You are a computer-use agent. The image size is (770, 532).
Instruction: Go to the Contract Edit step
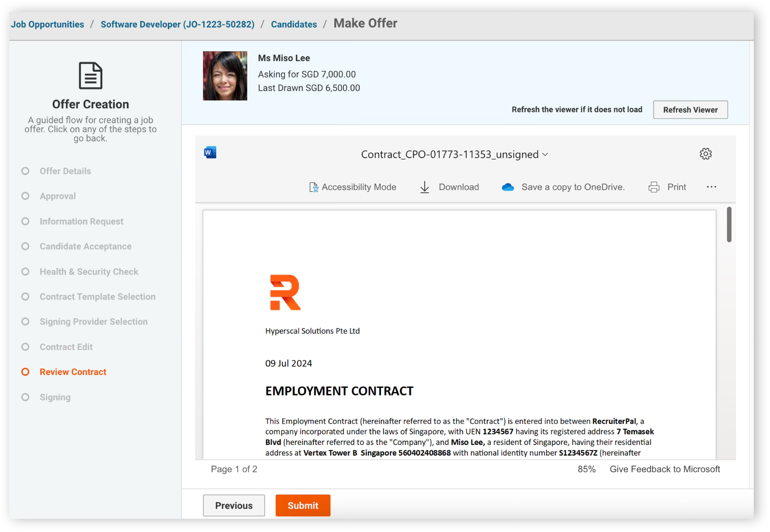pos(66,347)
